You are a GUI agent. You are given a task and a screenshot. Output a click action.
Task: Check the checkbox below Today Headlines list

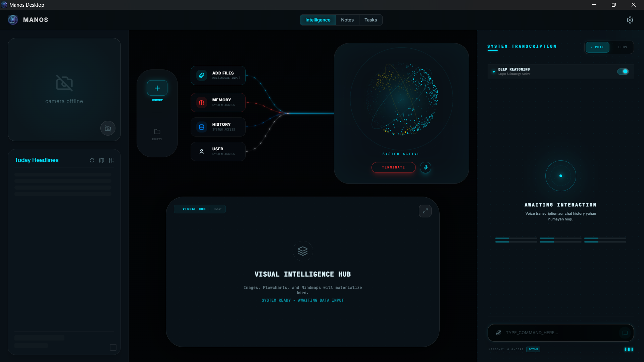coord(113,348)
